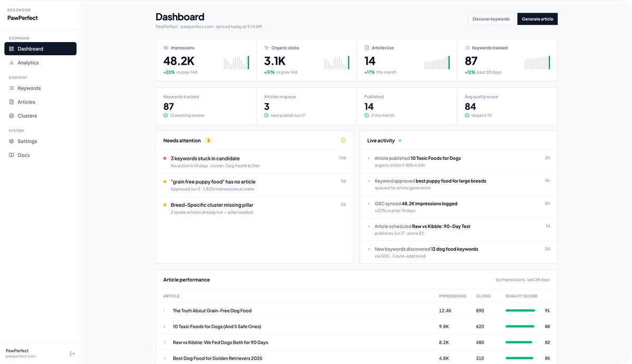Click check icon beside next publish Jun 17
632x364 pixels.
point(266,115)
